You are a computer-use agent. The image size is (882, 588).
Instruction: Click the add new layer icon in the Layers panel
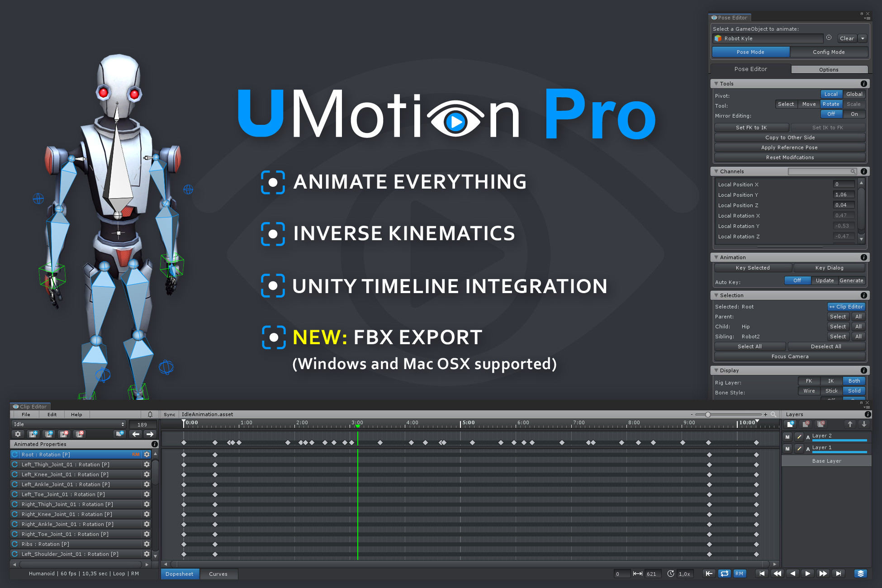[791, 424]
